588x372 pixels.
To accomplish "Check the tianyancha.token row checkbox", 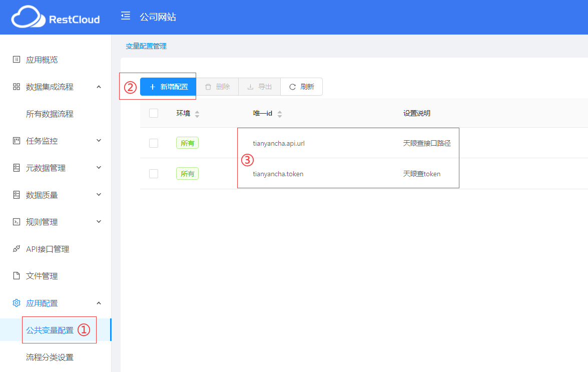I will pyautogui.click(x=154, y=174).
